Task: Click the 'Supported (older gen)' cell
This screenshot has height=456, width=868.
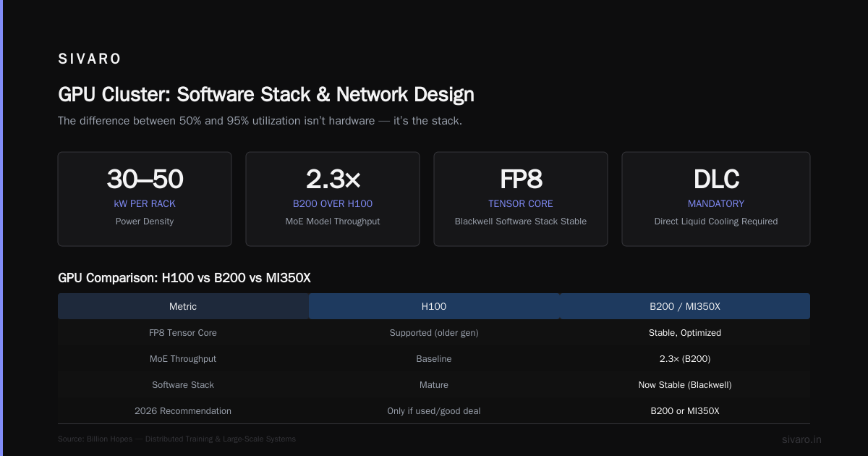Action: (434, 333)
